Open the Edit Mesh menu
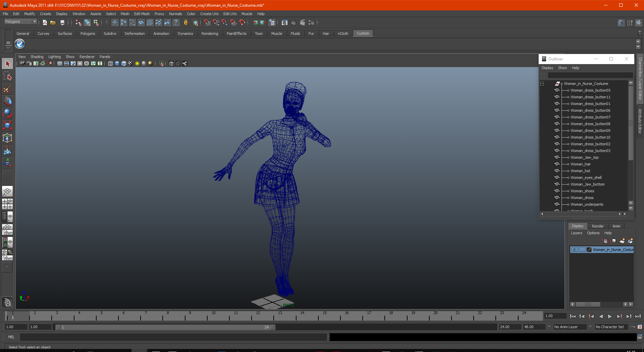This screenshot has height=352, width=644. click(142, 14)
